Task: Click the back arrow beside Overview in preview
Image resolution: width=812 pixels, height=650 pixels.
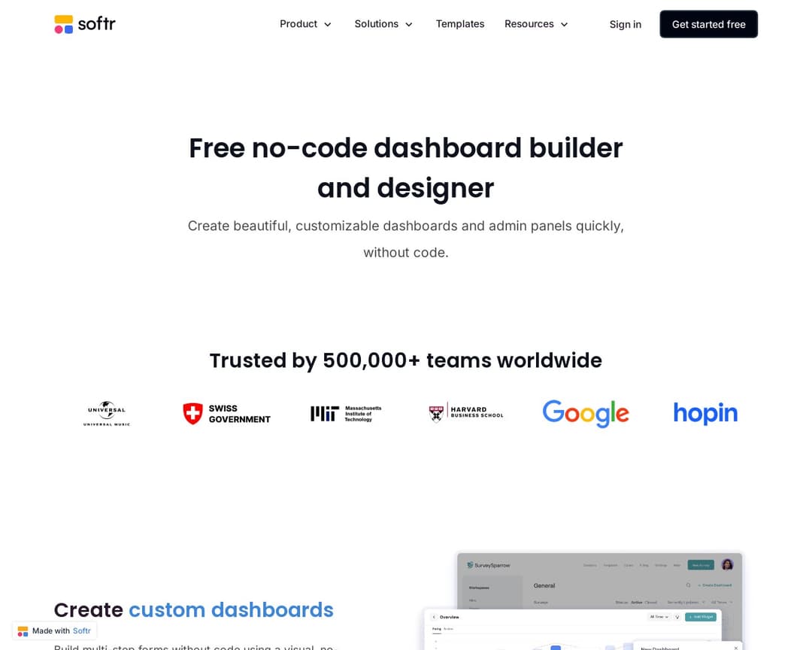Action: point(434,617)
